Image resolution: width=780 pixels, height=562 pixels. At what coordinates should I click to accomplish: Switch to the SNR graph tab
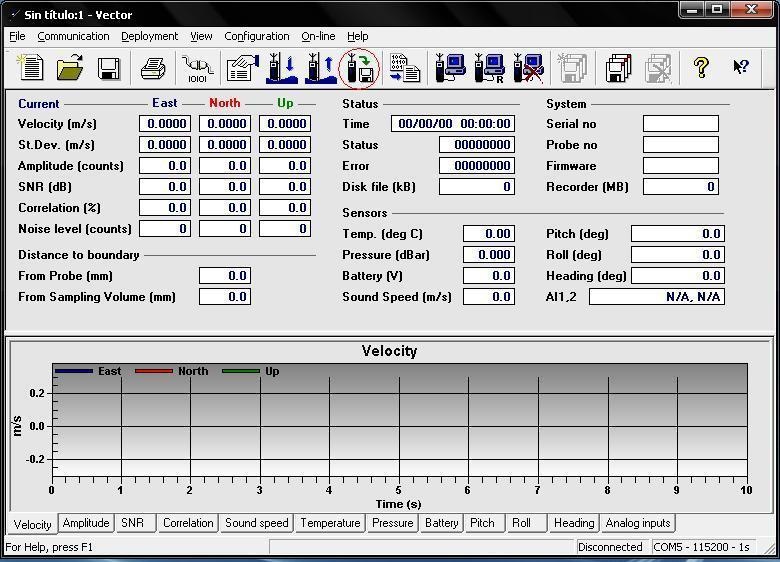coord(133,523)
